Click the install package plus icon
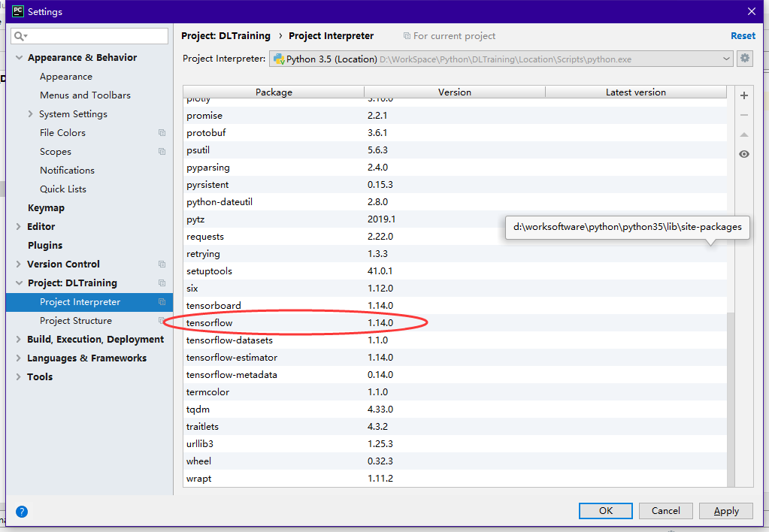The height and width of the screenshot is (532, 769). tap(744, 95)
